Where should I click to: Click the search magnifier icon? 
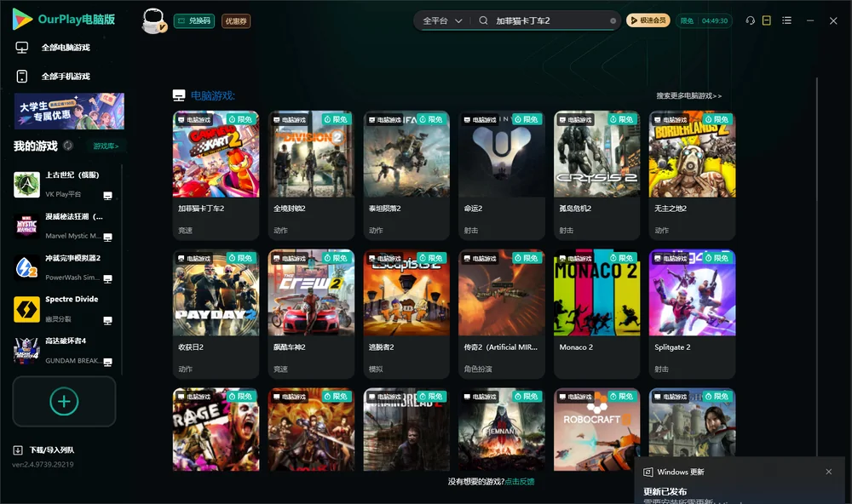tap(483, 20)
